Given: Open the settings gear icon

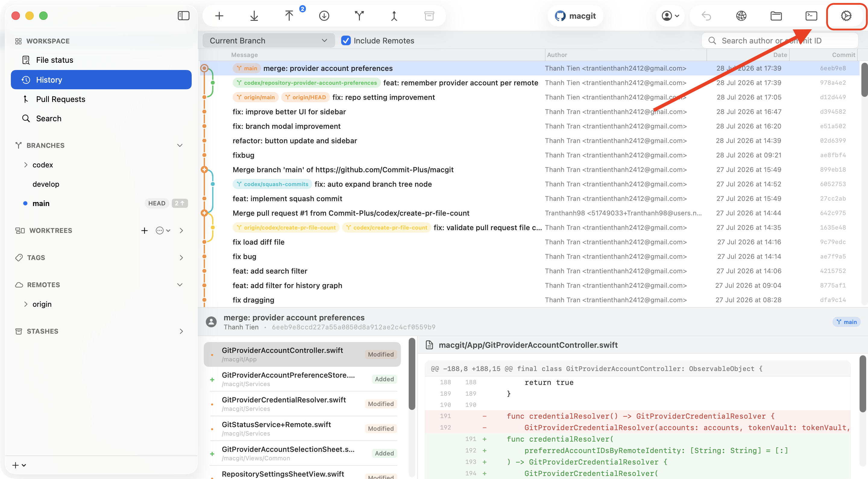Looking at the screenshot, I should click(846, 15).
